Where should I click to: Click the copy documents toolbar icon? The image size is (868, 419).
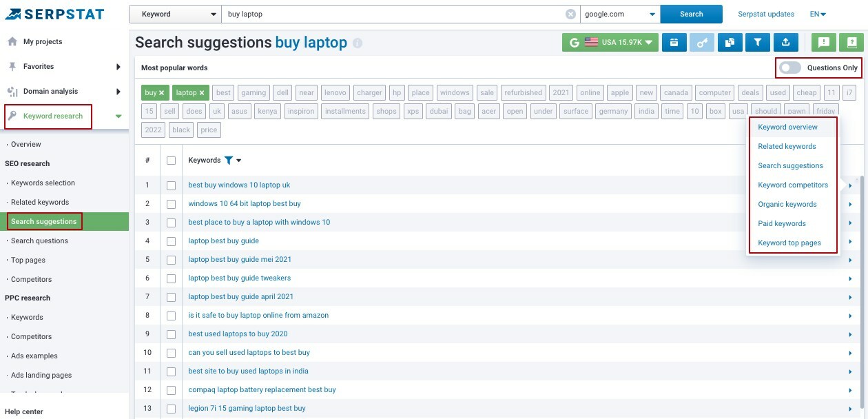coord(730,43)
